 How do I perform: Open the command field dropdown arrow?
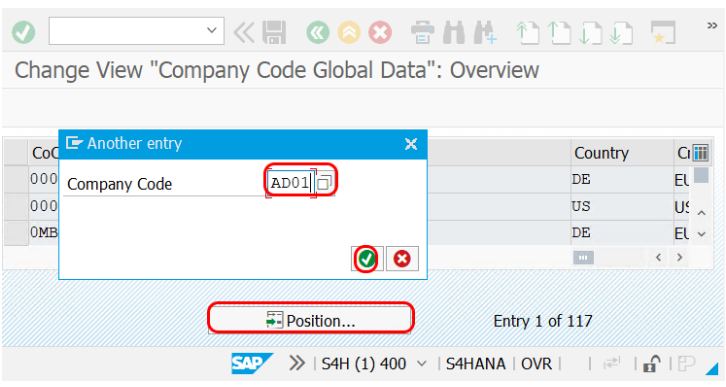tap(212, 31)
